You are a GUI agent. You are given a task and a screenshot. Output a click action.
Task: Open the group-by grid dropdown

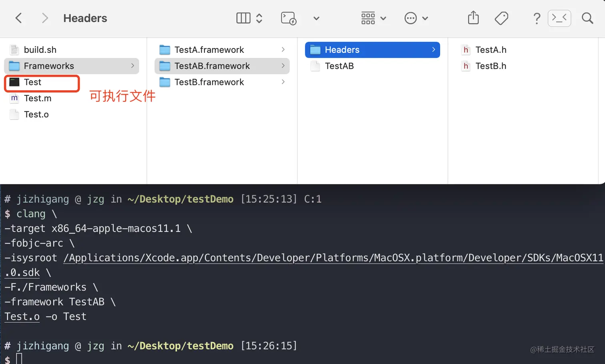tap(373, 18)
